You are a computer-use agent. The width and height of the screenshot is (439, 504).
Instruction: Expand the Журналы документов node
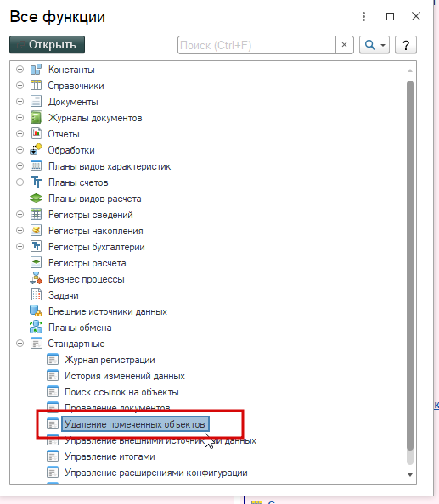(20, 118)
